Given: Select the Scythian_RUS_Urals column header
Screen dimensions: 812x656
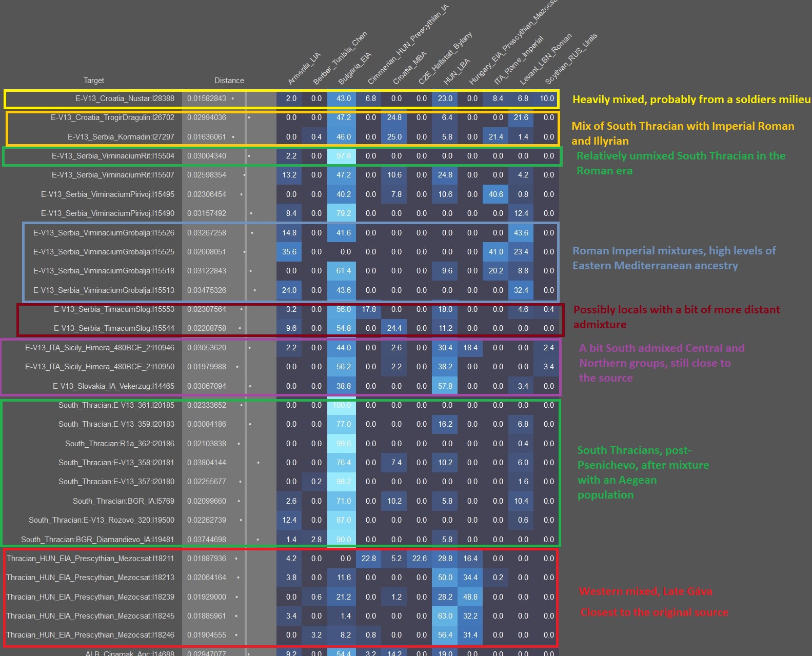Looking at the screenshot, I should point(570,59).
